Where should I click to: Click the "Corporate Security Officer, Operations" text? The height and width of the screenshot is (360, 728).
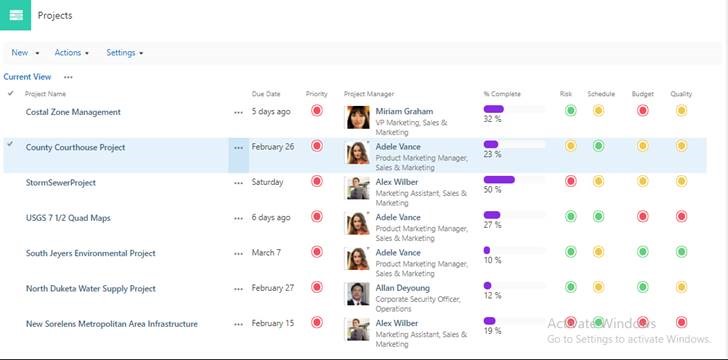tap(418, 304)
